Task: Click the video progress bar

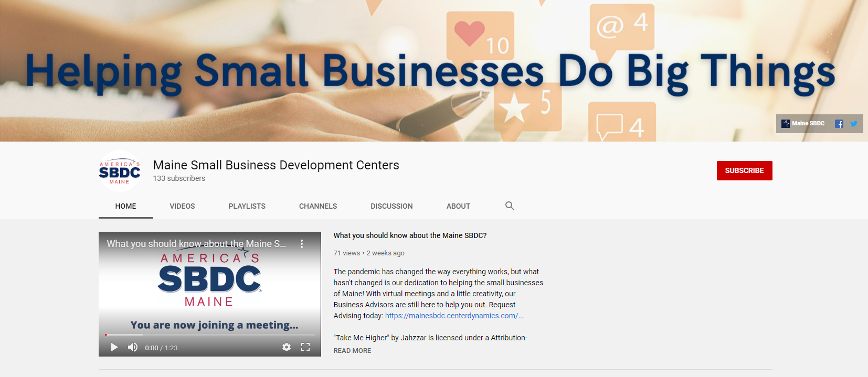Action: [x=210, y=335]
